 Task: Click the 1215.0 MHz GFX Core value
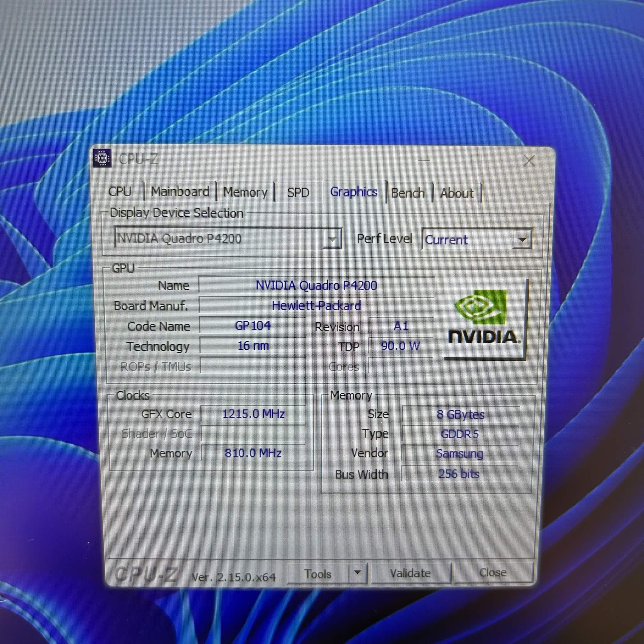coord(253,414)
